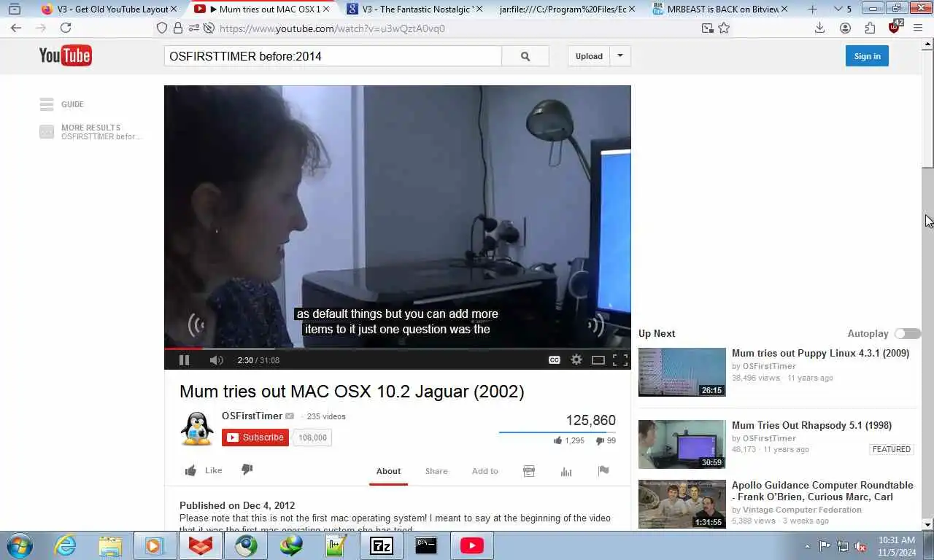Select the Add to tab

pyautogui.click(x=485, y=471)
